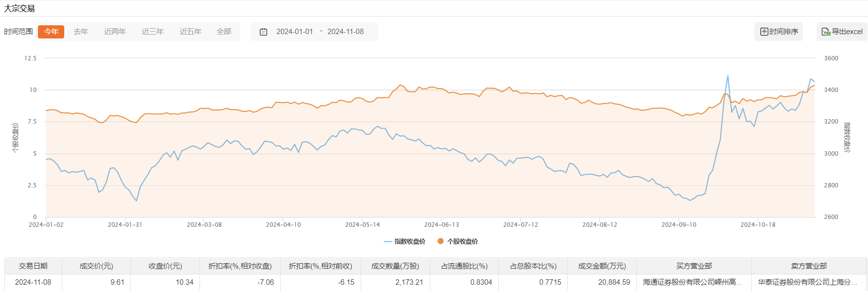Click the 导出excel export icon
Image resolution: width=868 pixels, height=291 pixels.
pyautogui.click(x=826, y=32)
